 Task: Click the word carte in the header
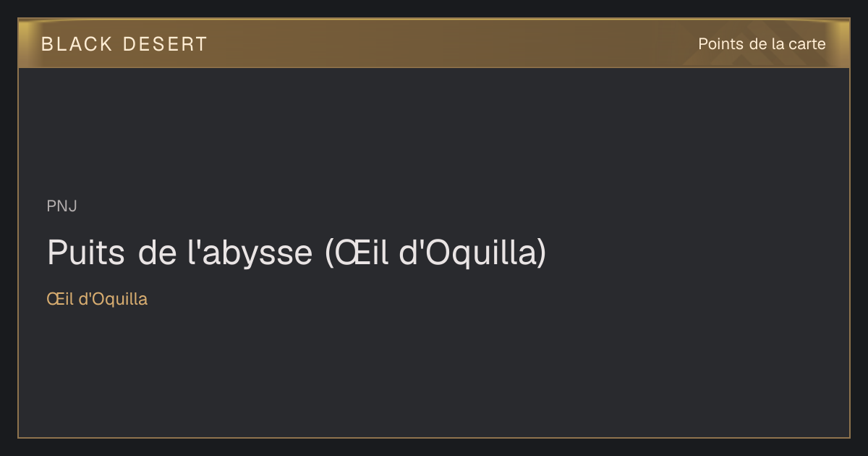807,44
